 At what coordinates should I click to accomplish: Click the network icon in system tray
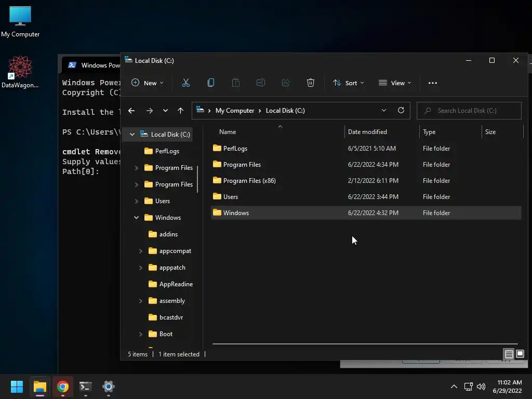click(x=469, y=387)
